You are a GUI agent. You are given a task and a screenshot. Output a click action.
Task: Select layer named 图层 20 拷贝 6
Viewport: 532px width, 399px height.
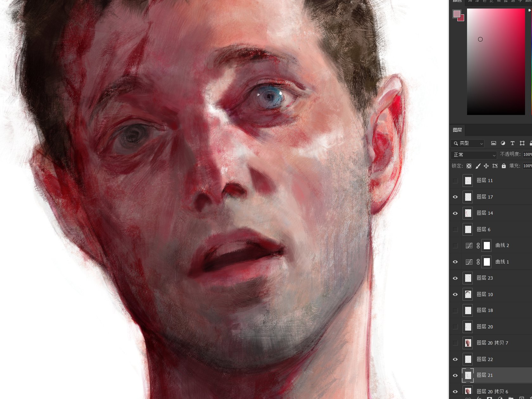coord(492,392)
